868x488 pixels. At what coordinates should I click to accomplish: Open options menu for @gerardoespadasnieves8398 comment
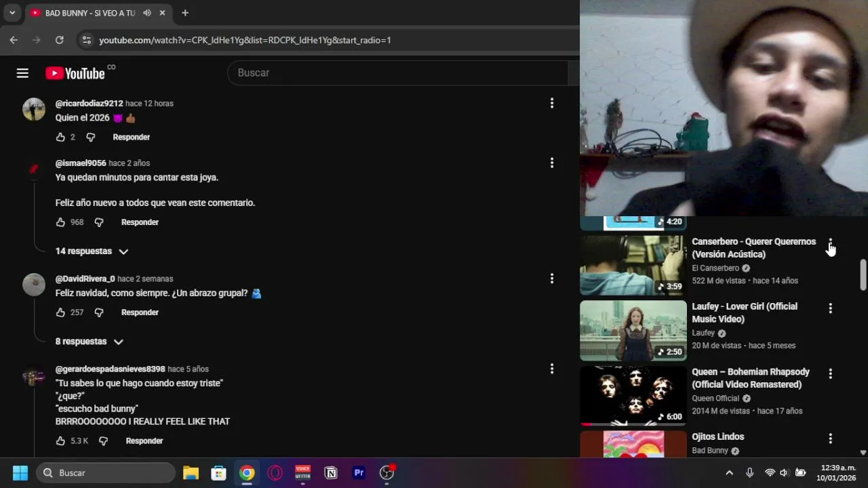[x=552, y=369]
